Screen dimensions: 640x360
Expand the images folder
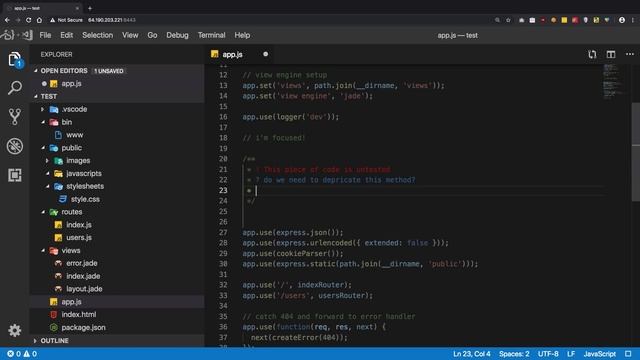(47, 161)
